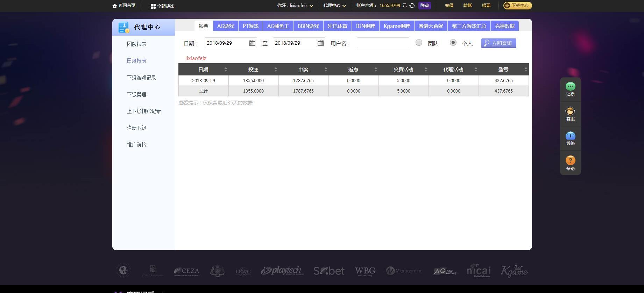Open the 消息 message bubble icon
The width and height of the screenshot is (644, 293).
coord(571,86)
